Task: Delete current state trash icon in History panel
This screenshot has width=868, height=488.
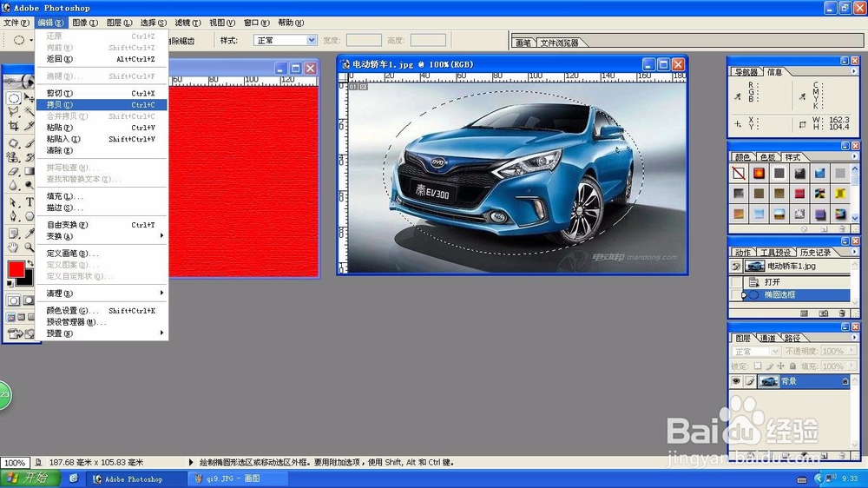Action: (x=842, y=313)
